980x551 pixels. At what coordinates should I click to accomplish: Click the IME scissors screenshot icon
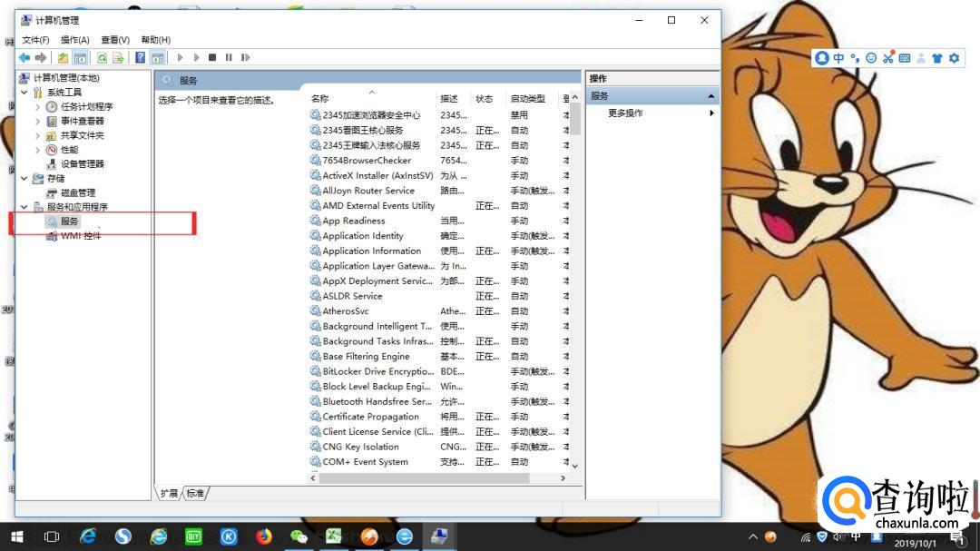coord(888,58)
